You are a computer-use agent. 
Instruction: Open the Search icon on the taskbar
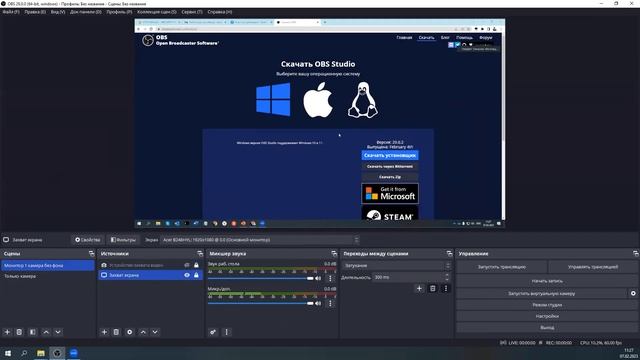[x=24, y=353]
